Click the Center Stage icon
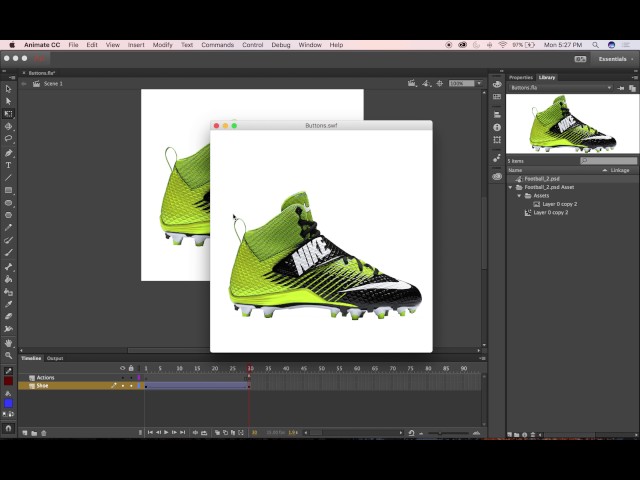The height and width of the screenshot is (480, 640). [x=440, y=84]
